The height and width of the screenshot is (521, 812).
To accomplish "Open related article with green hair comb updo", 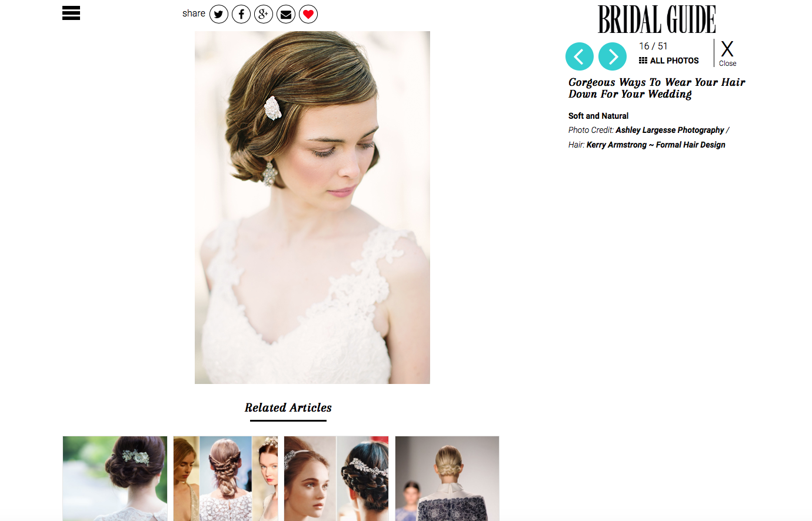I will click(115, 478).
